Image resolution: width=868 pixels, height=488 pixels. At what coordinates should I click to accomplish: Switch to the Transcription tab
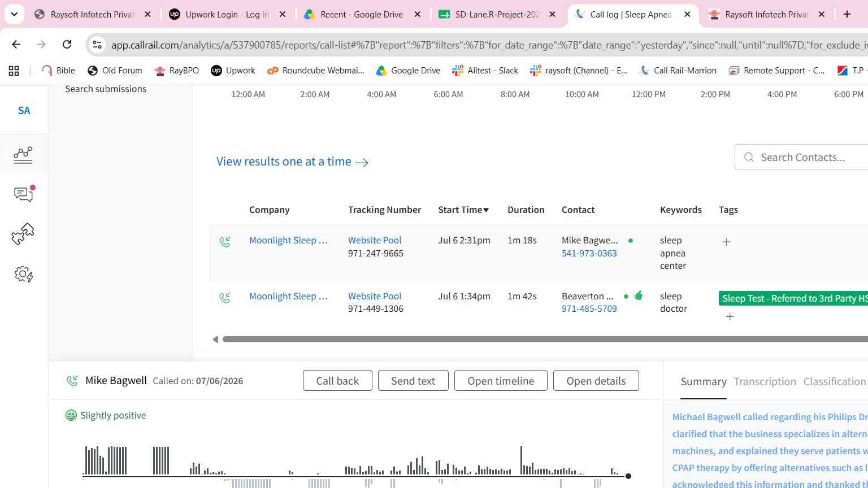(x=765, y=381)
